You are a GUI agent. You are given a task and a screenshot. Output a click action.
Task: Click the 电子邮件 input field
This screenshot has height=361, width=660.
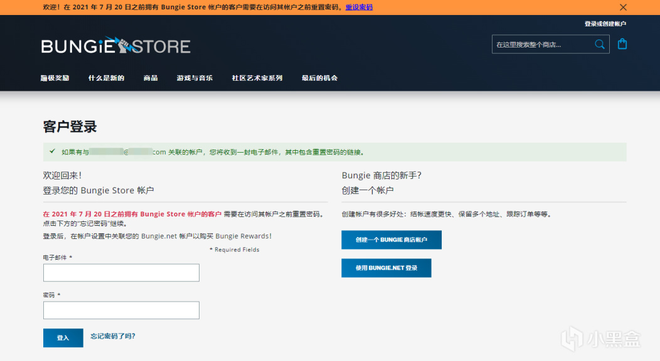coord(121,273)
